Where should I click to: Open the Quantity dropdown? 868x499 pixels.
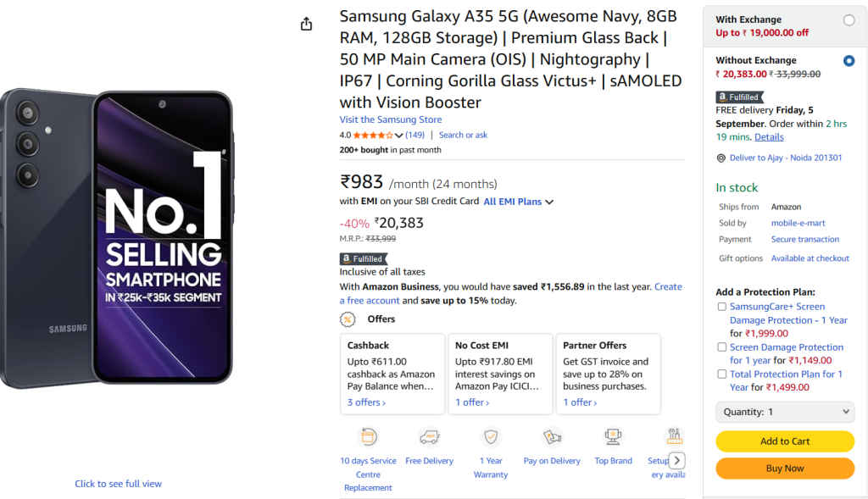785,412
